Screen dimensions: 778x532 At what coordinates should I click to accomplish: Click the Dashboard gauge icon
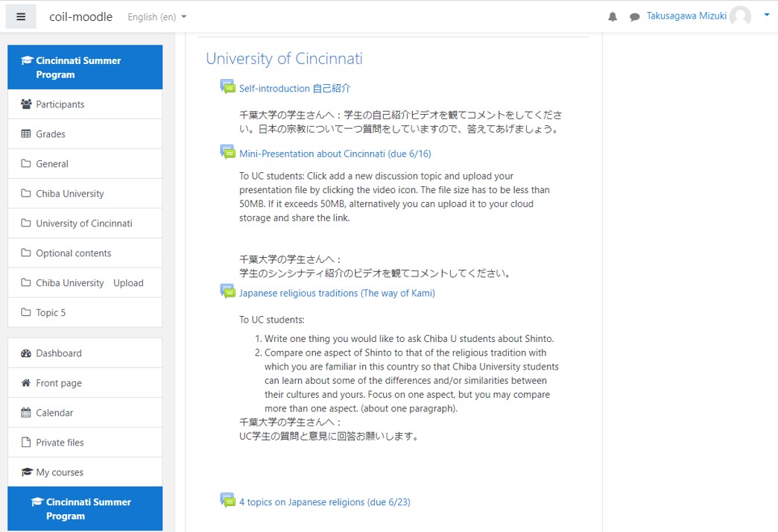(26, 353)
